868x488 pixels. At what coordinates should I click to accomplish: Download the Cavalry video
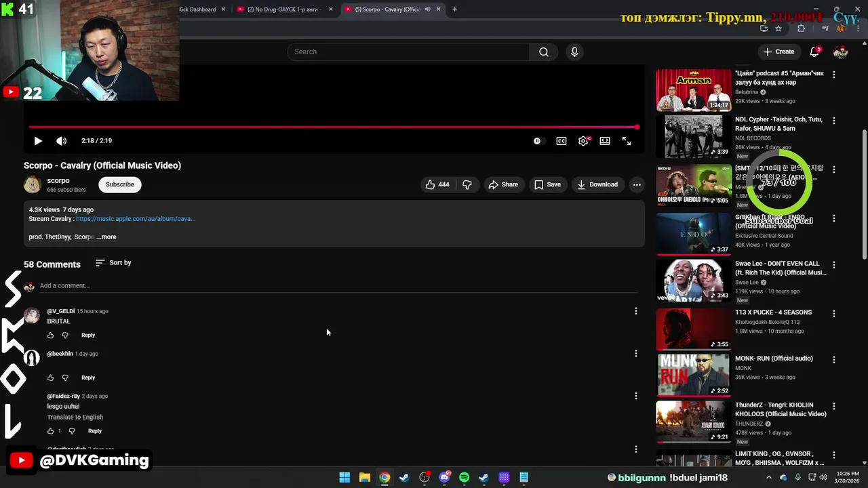click(597, 184)
